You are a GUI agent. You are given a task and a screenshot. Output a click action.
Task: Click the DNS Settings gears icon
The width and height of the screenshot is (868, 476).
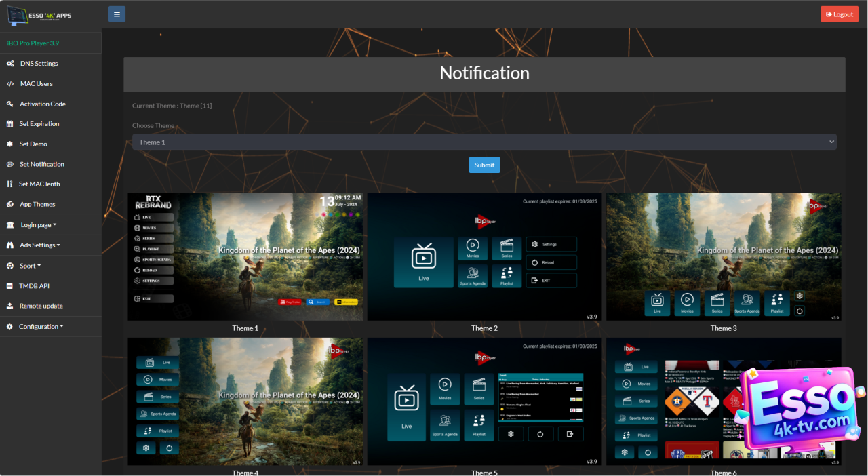coord(10,64)
